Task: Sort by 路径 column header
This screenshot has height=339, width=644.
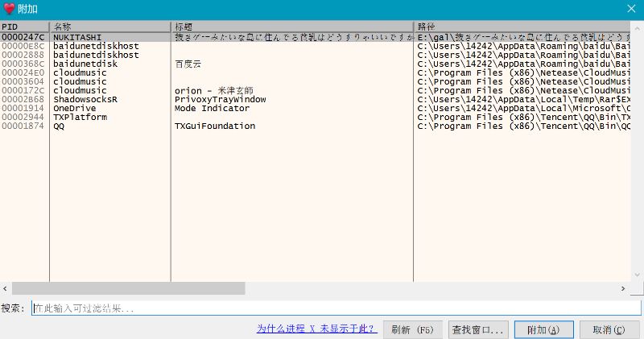Action: tap(522, 27)
